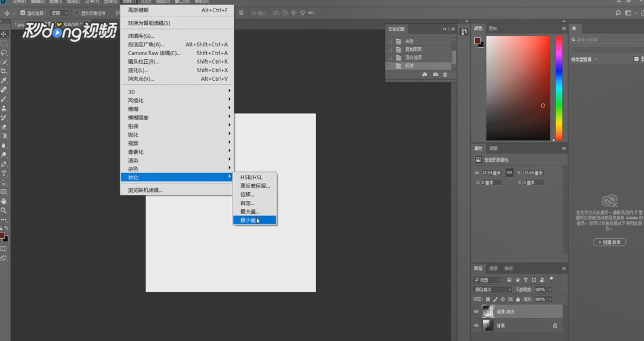Viewport: 644px width, 341px height.
Task: Filter layers by adjustment layer icon
Action: (517, 280)
